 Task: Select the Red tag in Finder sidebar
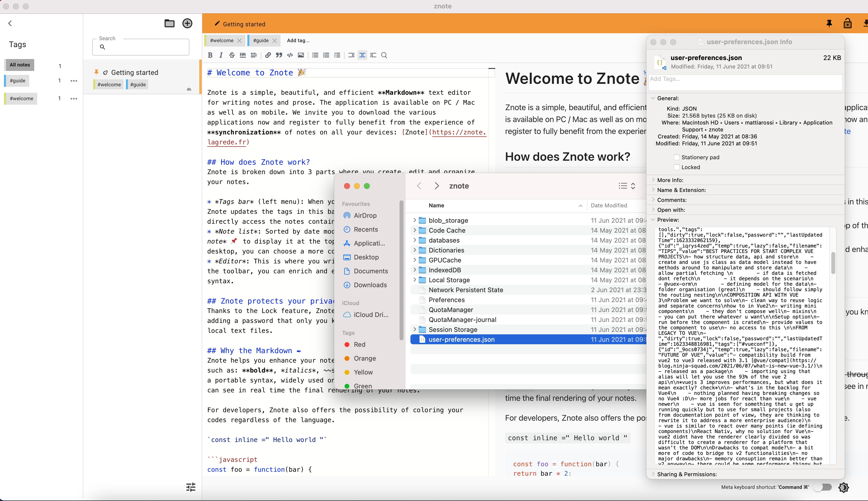pos(359,344)
